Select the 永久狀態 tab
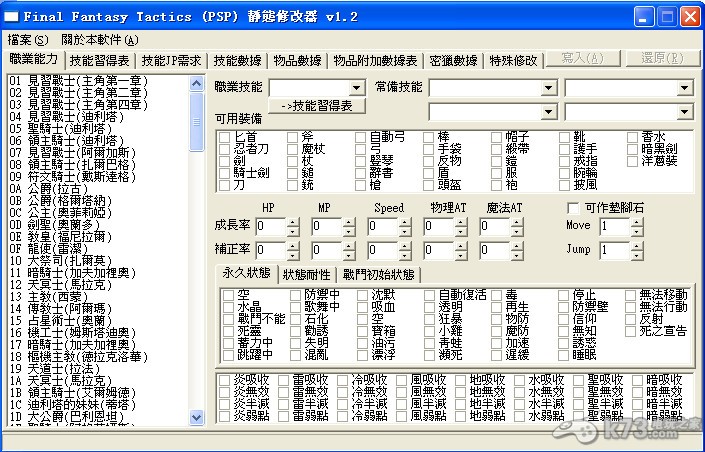Viewport: 705px width, 452px height. pos(246,273)
